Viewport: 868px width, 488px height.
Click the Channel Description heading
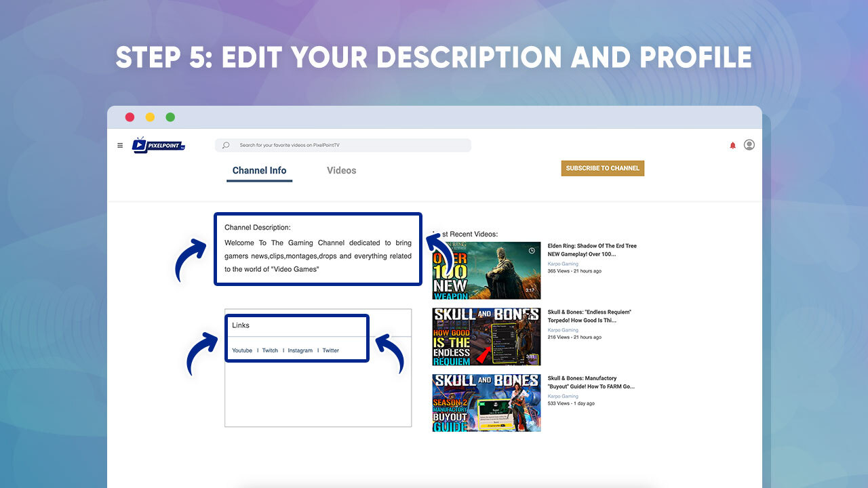click(x=258, y=228)
